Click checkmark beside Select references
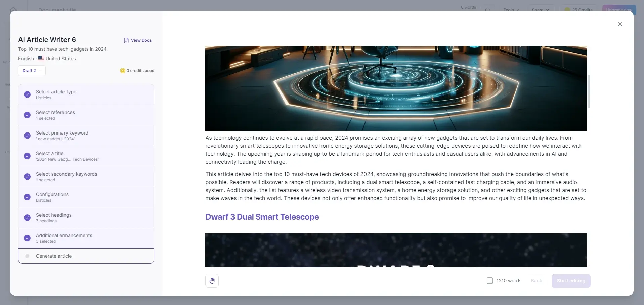Viewport: 644px width, 305px height. click(27, 115)
